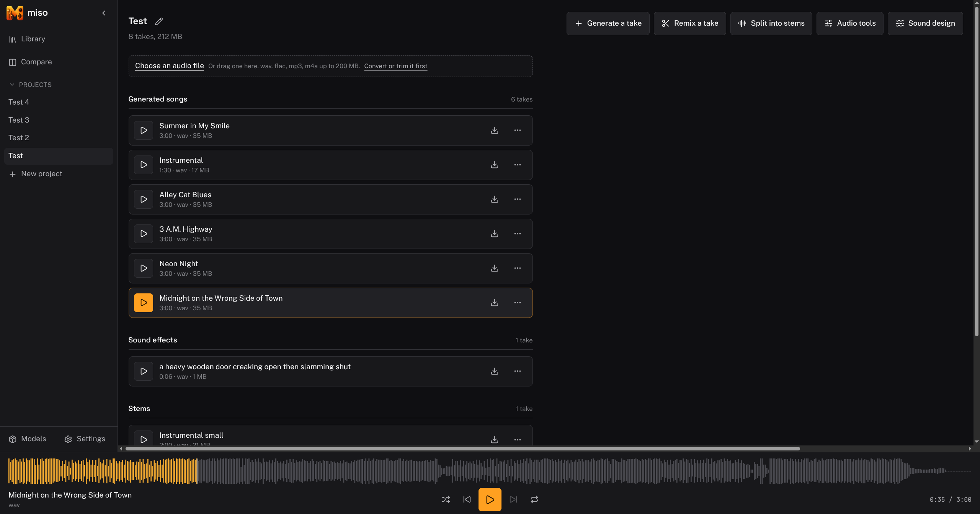Screen dimensions: 980x514
Task: Collapse the PROJECTS section
Action: 31,85
